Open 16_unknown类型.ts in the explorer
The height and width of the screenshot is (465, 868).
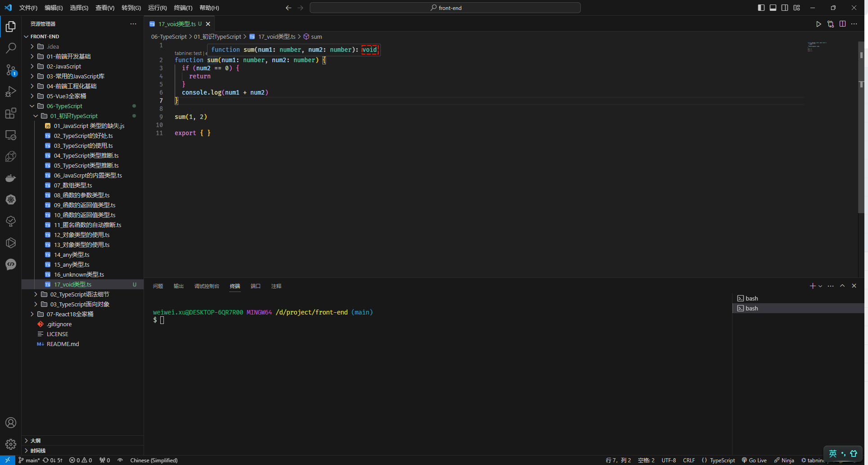tap(79, 274)
